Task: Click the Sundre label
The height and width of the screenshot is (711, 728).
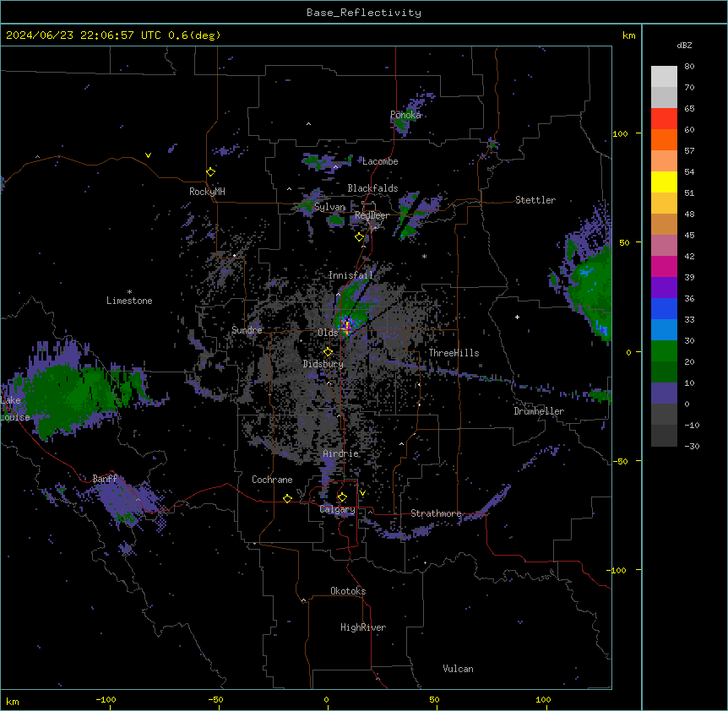Action: [x=247, y=330]
